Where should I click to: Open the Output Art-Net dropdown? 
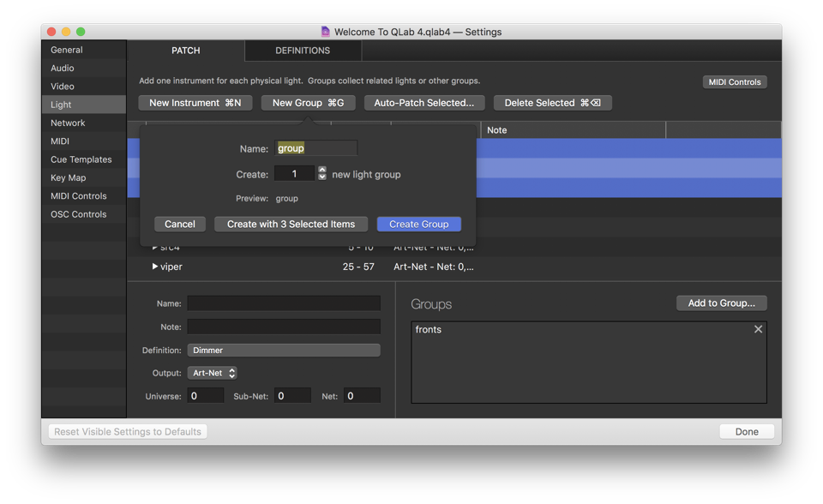tap(212, 373)
